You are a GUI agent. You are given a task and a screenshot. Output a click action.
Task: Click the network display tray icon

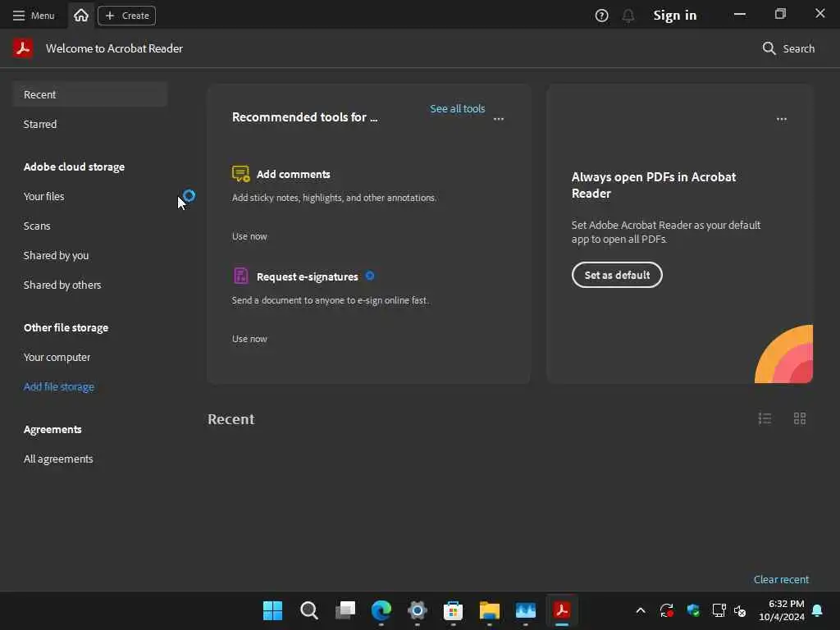(x=719, y=610)
